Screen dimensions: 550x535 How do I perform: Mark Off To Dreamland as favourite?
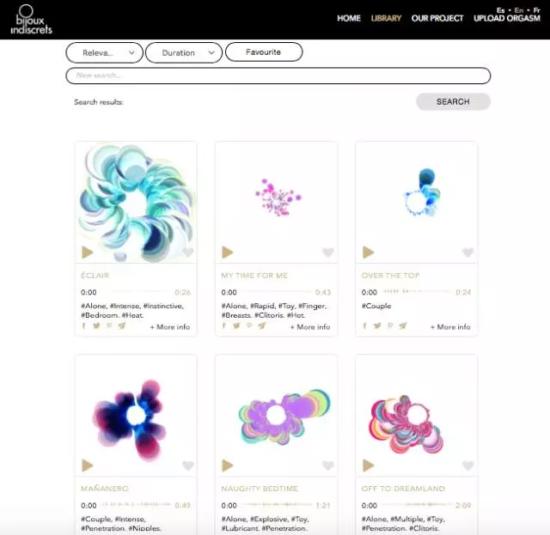(468, 466)
